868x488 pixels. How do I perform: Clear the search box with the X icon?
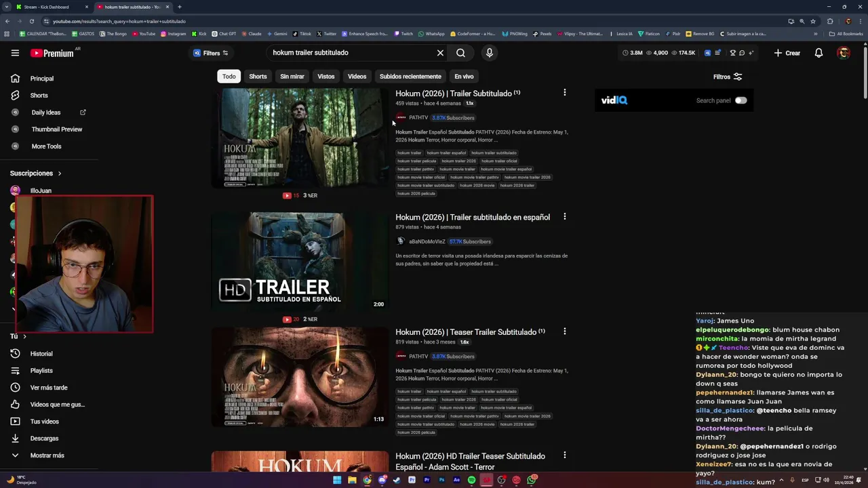[440, 53]
